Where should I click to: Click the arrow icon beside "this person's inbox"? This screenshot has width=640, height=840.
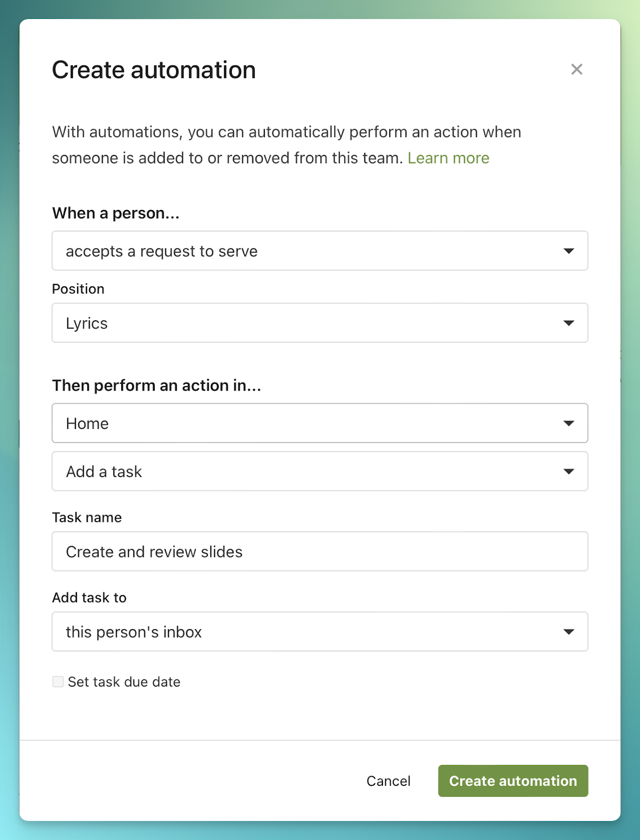(x=569, y=632)
